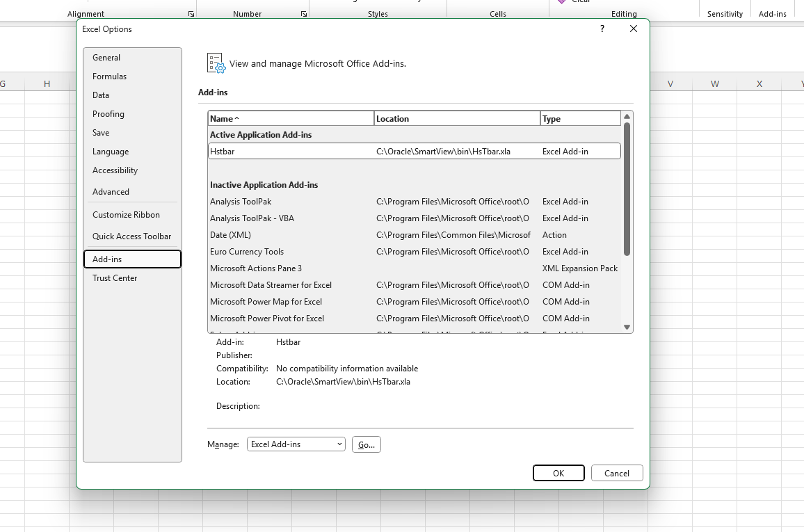Select Proofing in the sidebar
The image size is (804, 532).
pyautogui.click(x=132, y=114)
